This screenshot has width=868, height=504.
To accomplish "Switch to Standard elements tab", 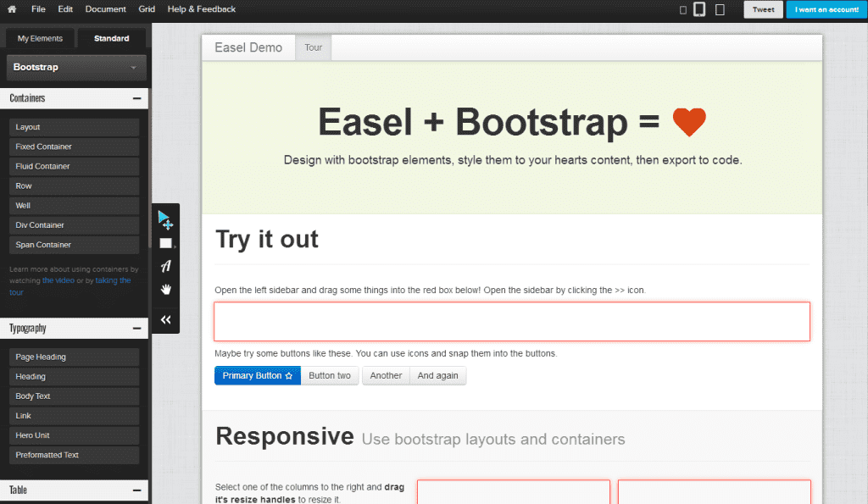I will click(x=111, y=38).
